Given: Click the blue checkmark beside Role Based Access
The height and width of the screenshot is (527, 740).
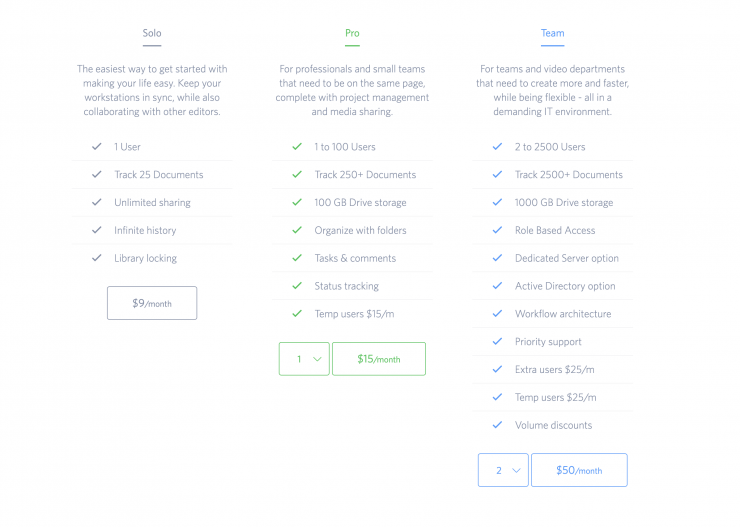Looking at the screenshot, I should pos(497,230).
